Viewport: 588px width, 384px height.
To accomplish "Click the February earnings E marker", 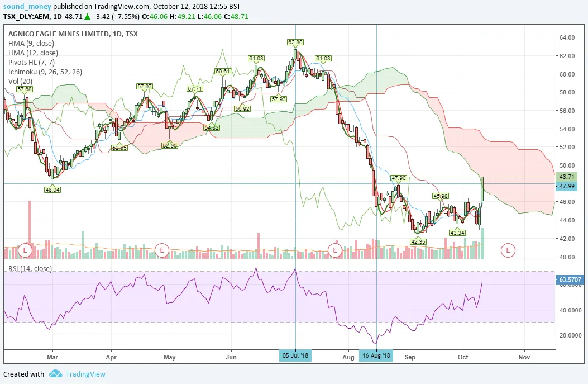I will (26, 250).
